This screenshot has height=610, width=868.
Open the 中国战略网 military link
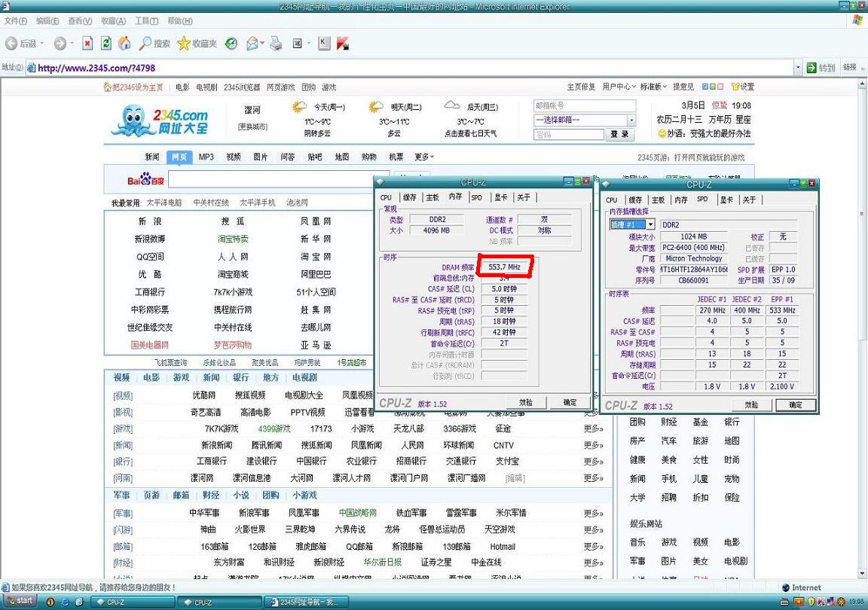(x=358, y=513)
